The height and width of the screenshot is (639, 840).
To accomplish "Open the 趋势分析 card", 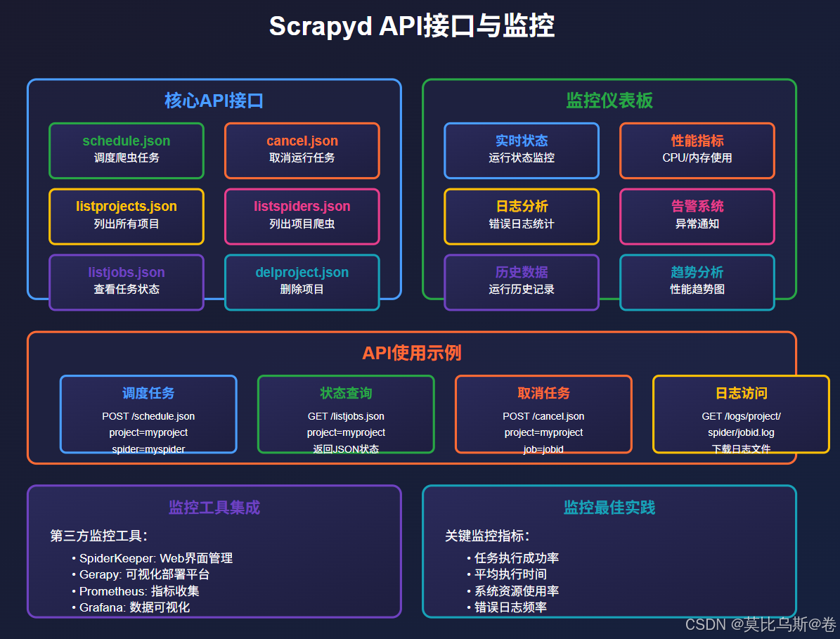I will coord(697,283).
